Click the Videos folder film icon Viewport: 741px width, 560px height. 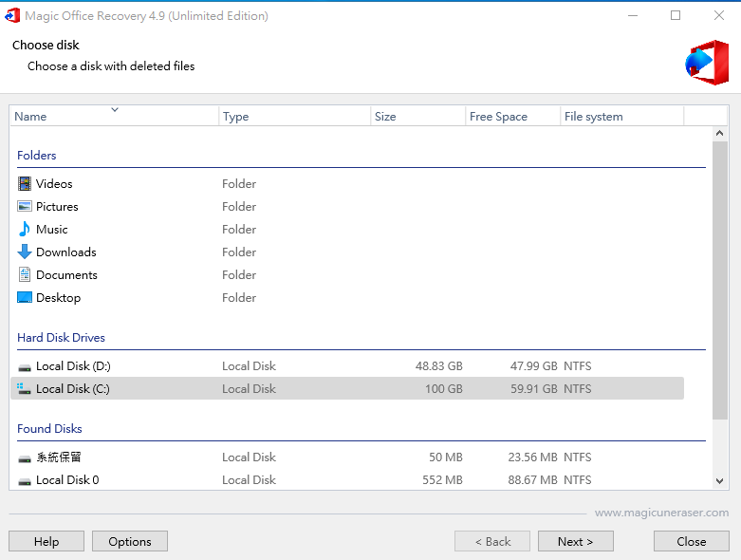click(25, 183)
